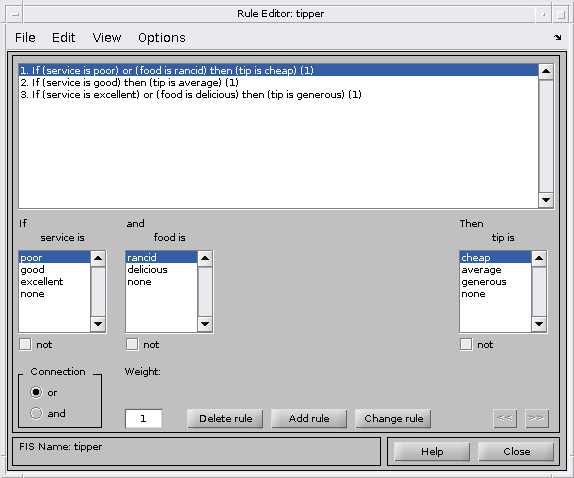Image resolution: width=574 pixels, height=478 pixels.
Task: Click the tip list scrollbar track
Action: coord(539,291)
